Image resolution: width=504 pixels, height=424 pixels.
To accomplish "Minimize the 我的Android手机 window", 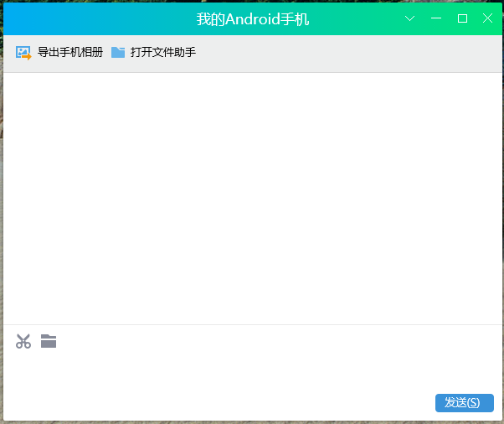I will tap(436, 18).
